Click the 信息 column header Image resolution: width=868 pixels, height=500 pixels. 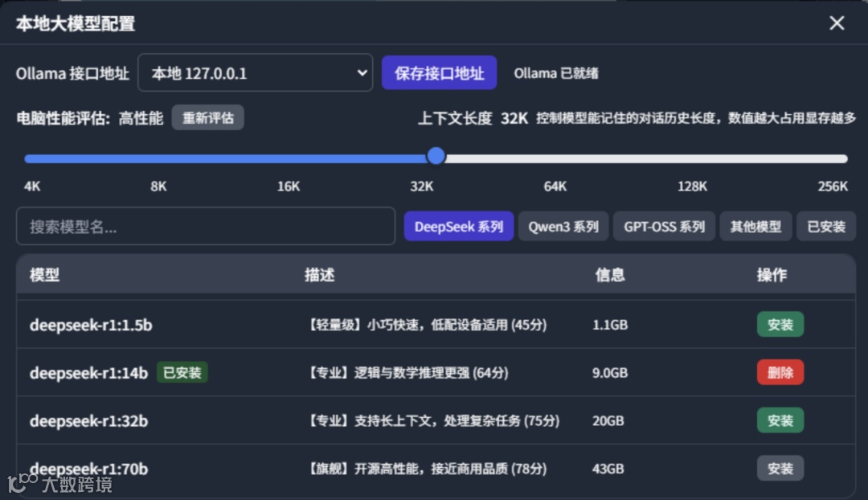(609, 275)
